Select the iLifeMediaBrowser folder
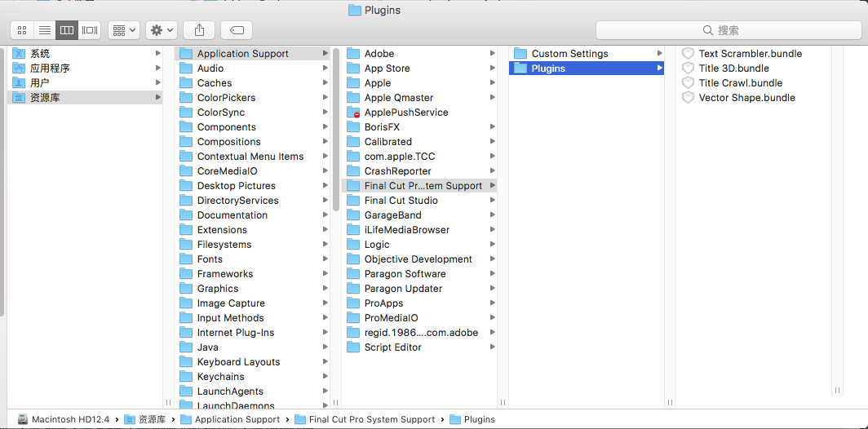Viewport: 868px width, 429px height. (x=419, y=230)
